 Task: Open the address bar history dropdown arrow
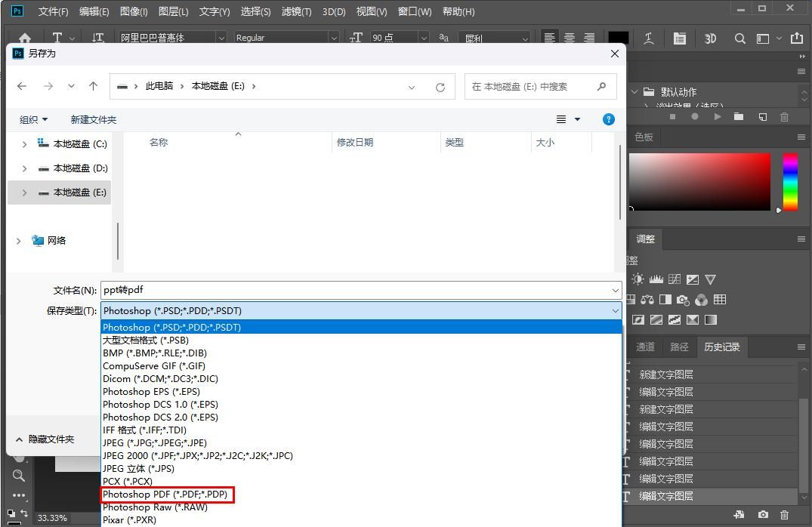pos(412,87)
